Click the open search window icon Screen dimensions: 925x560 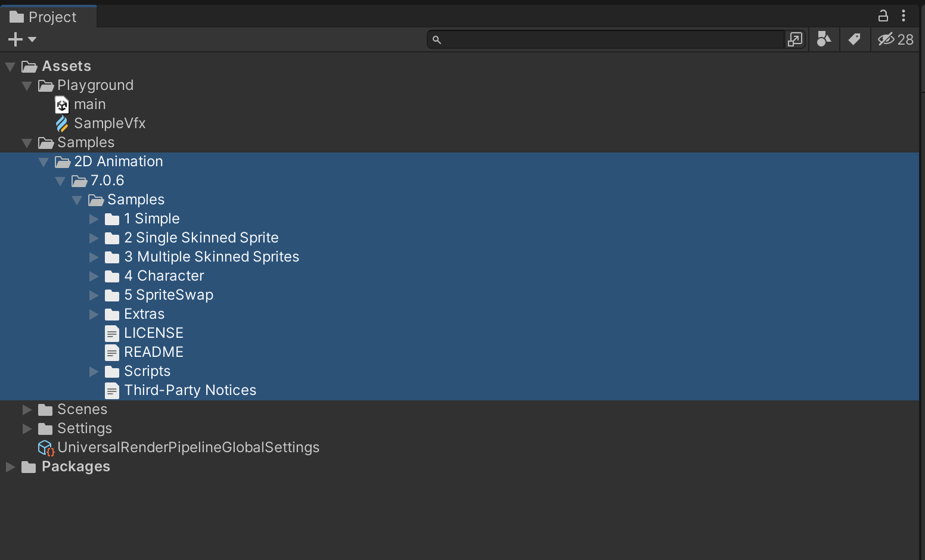pos(795,39)
